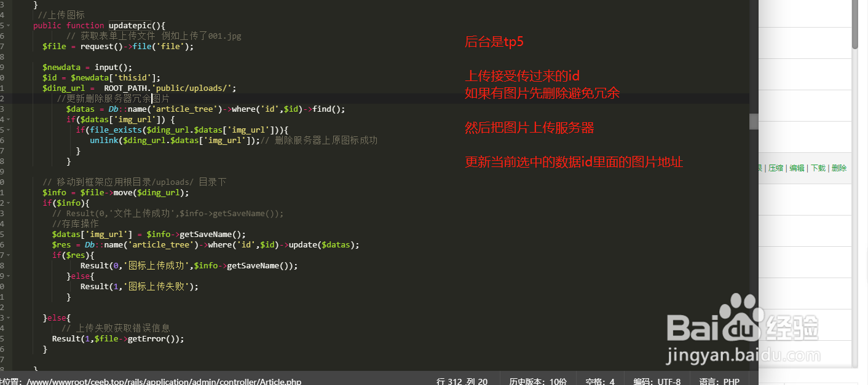The width and height of the screenshot is (868, 385).
Task: Click the 下载 (download) link
Action: click(818, 168)
